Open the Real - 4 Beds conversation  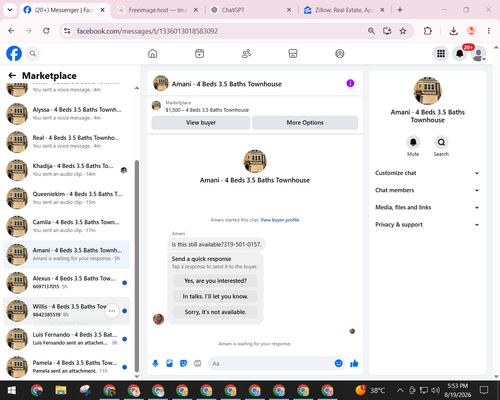coord(67,142)
